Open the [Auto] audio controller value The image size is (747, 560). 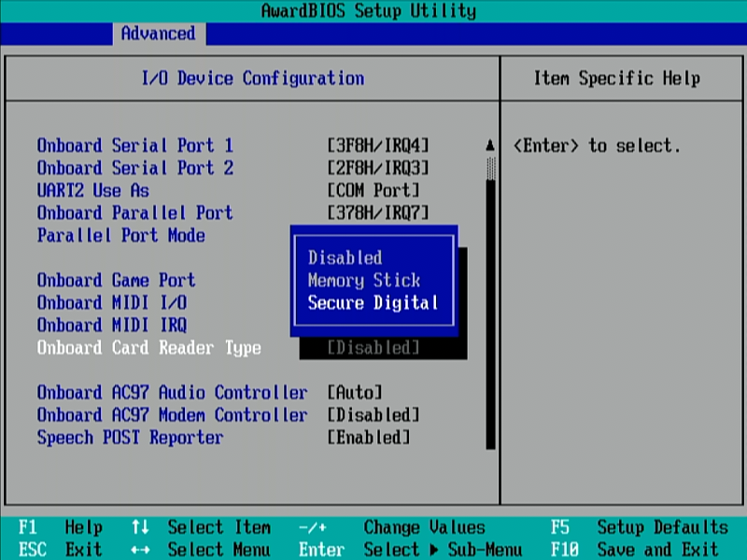(x=355, y=392)
